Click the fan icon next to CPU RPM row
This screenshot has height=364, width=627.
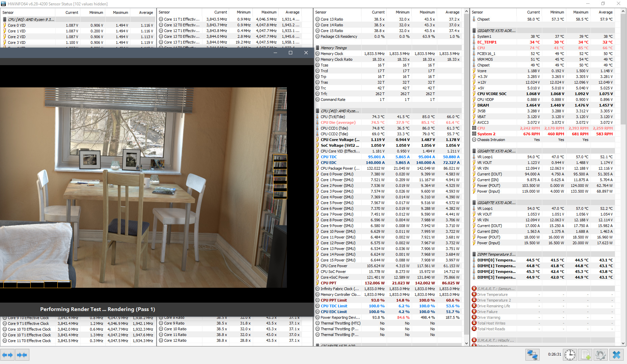(x=474, y=128)
